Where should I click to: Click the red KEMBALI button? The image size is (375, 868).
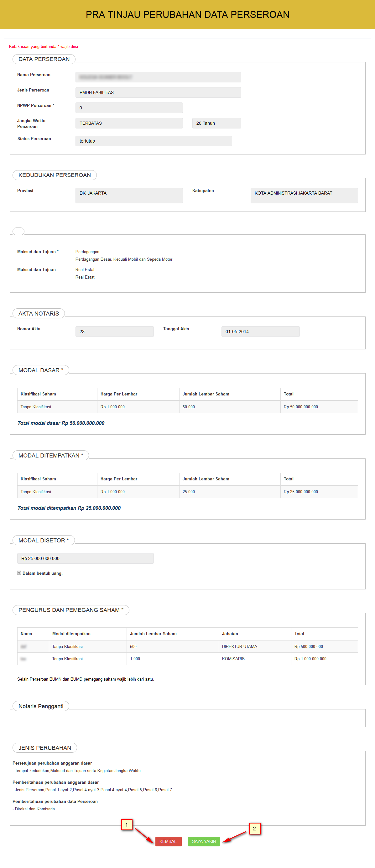168,841
